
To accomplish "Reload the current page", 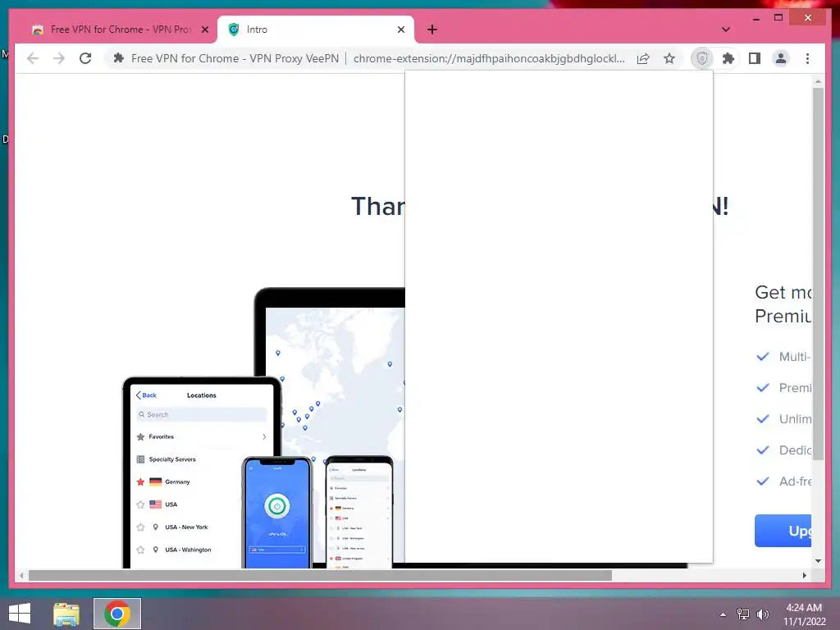I will [85, 58].
